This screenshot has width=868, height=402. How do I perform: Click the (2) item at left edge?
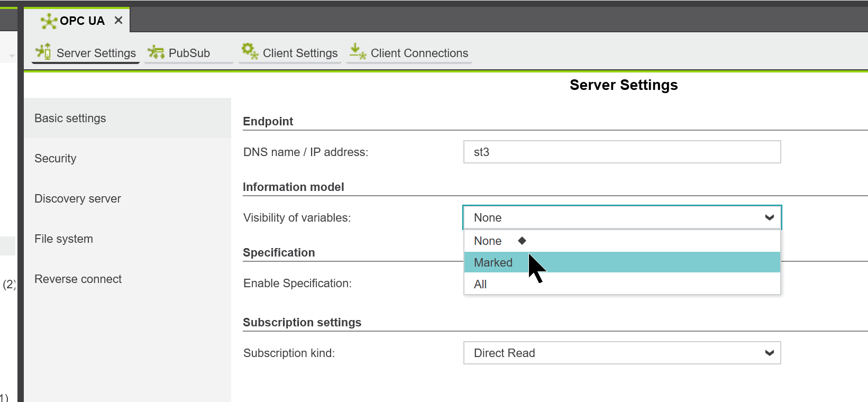pos(9,284)
